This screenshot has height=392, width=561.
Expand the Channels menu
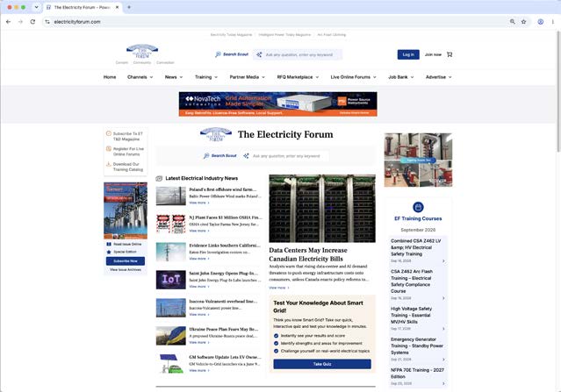[x=140, y=77]
